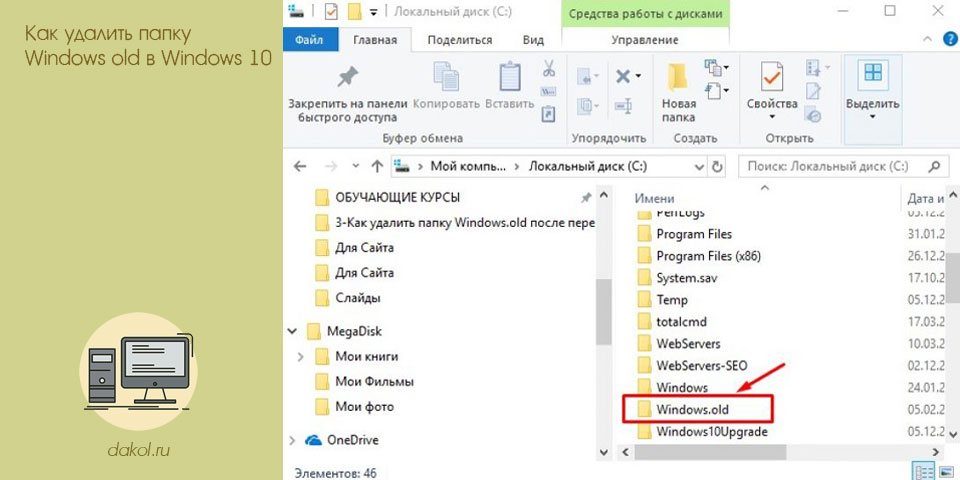
Task: Click the Open icon next to Свойства
Action: (x=814, y=67)
